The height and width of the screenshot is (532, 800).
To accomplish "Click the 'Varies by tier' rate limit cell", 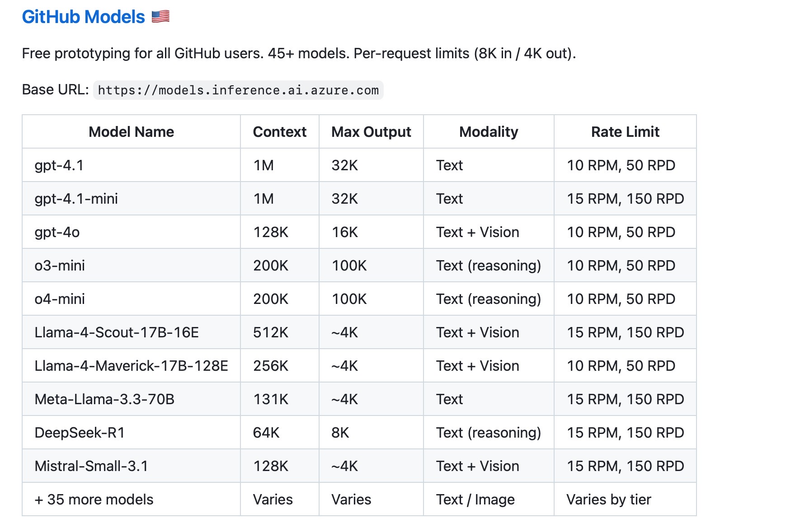I will click(x=609, y=499).
